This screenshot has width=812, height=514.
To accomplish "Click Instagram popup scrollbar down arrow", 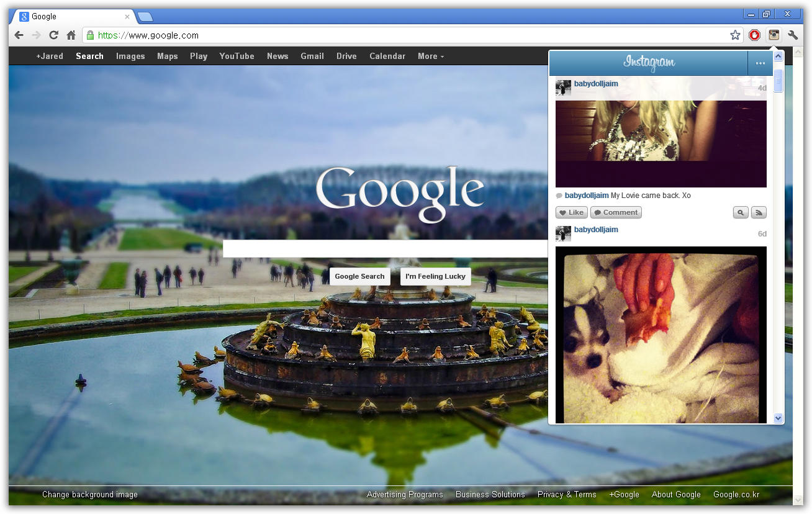I will (778, 418).
